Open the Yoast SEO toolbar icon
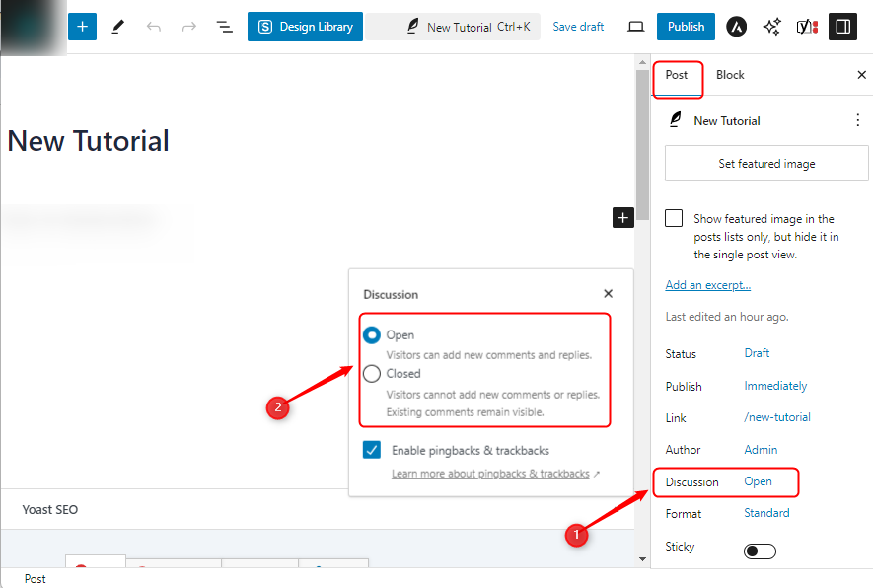The image size is (873, 588). point(807,27)
